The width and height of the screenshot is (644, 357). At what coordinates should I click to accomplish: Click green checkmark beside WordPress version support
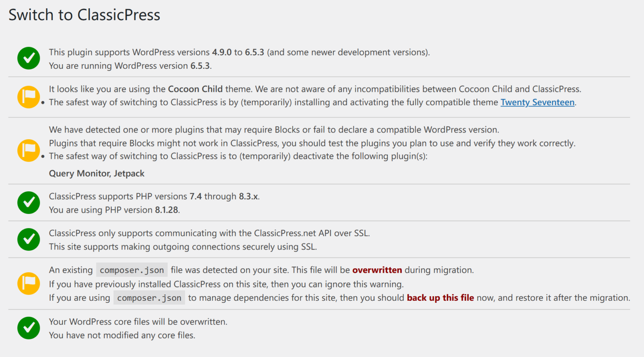[x=29, y=58]
